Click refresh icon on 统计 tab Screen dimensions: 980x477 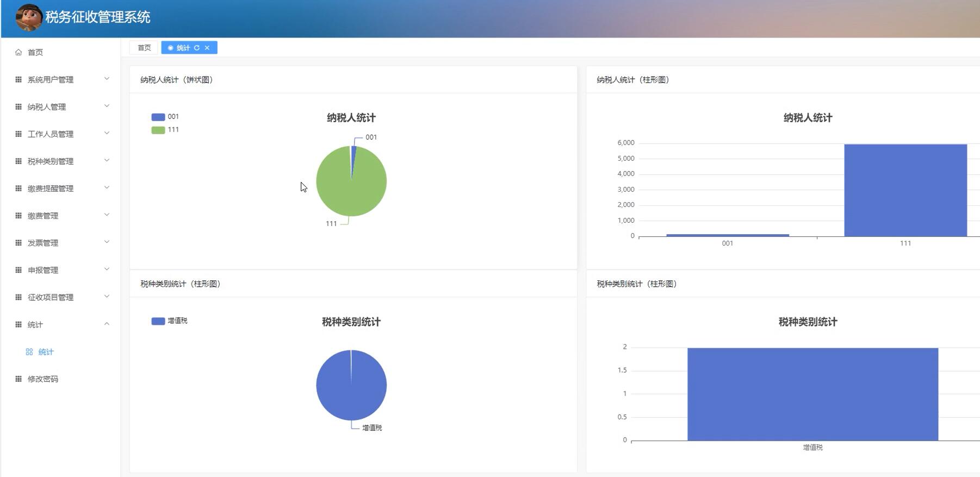point(197,48)
